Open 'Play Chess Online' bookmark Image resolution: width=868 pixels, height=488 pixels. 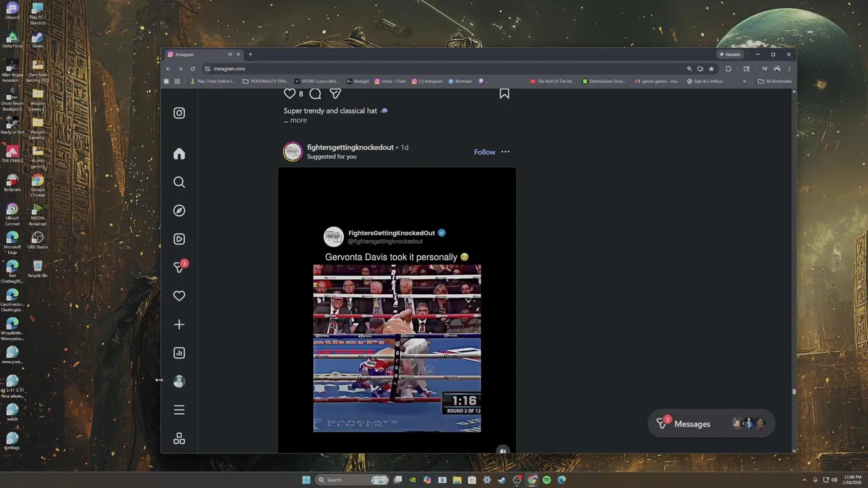(x=213, y=81)
